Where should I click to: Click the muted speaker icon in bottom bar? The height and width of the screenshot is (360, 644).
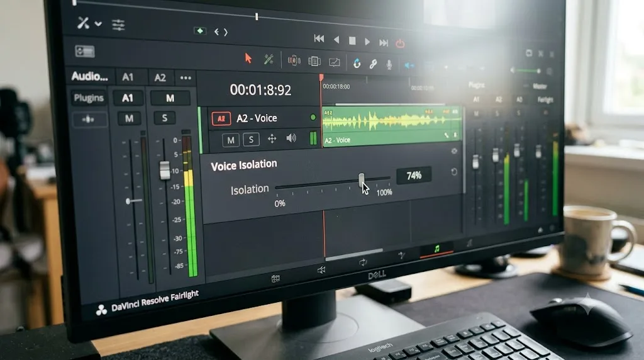(321, 269)
